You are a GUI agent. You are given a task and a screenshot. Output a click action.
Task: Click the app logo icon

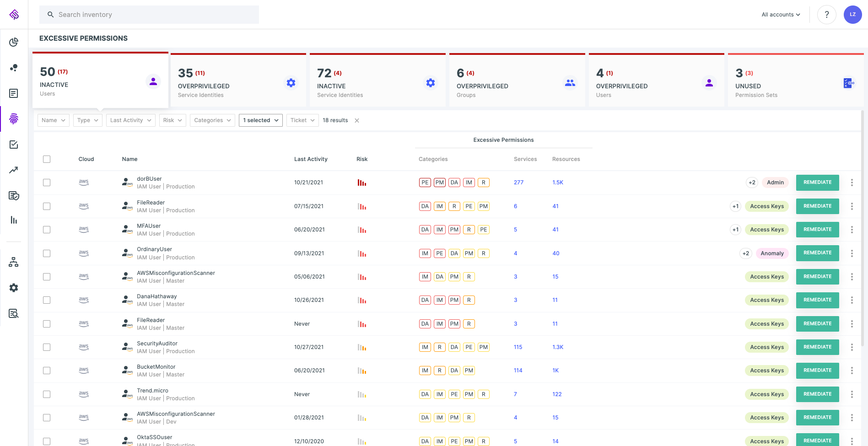coord(14,15)
